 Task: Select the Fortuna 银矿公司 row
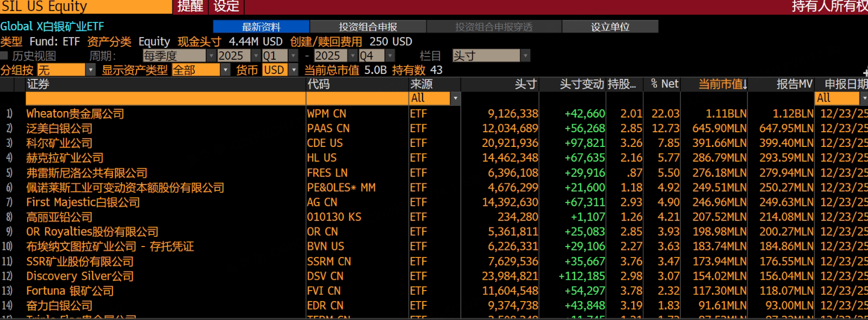pos(434,291)
